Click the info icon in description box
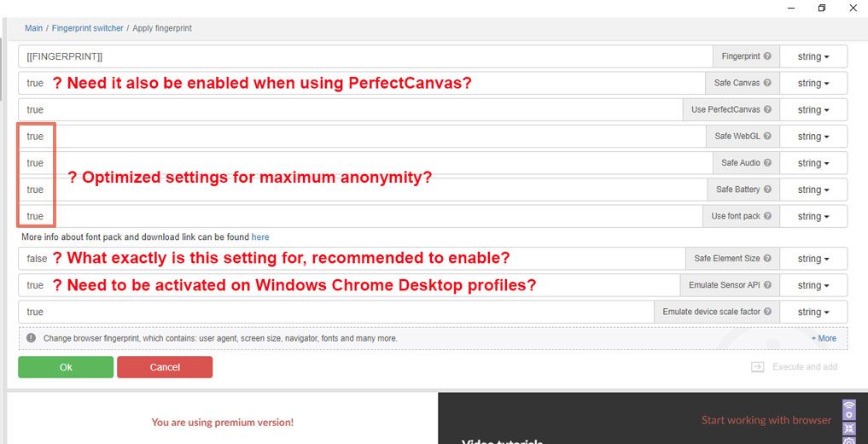 tap(31, 338)
